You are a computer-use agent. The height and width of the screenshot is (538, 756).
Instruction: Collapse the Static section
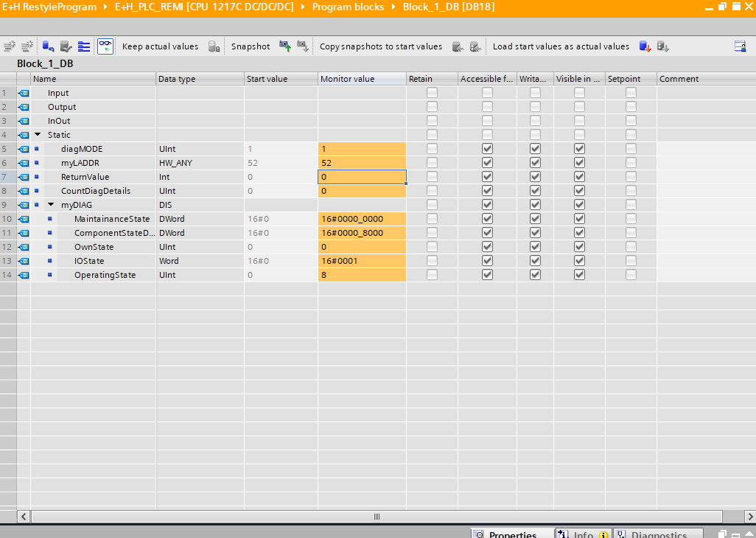(x=38, y=135)
